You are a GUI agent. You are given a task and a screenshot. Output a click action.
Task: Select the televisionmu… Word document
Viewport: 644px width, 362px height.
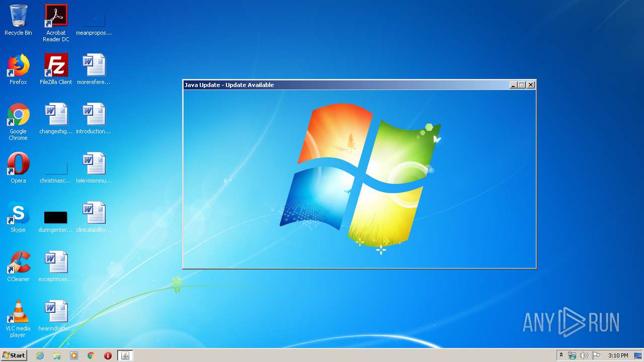click(x=94, y=168)
